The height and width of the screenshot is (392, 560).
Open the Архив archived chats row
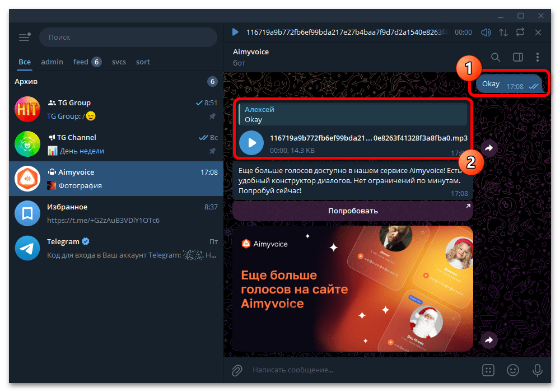click(x=116, y=82)
